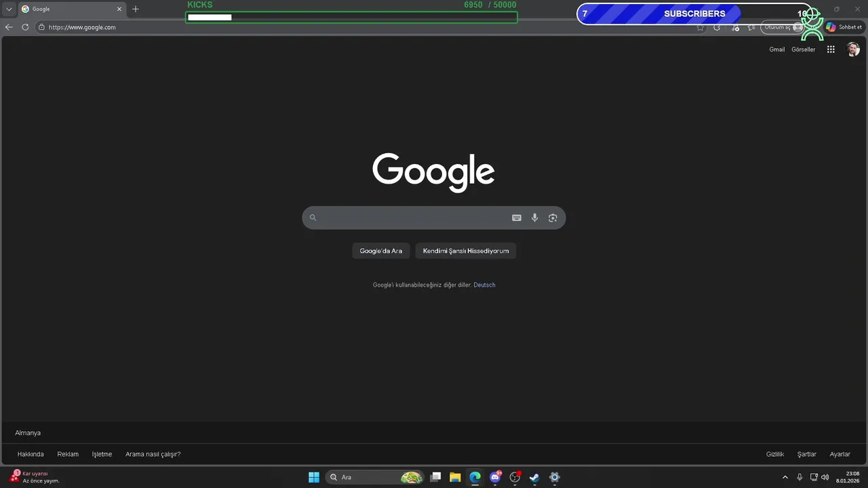Open the network status tray icon
Image resolution: width=868 pixels, height=488 pixels.
click(814, 477)
